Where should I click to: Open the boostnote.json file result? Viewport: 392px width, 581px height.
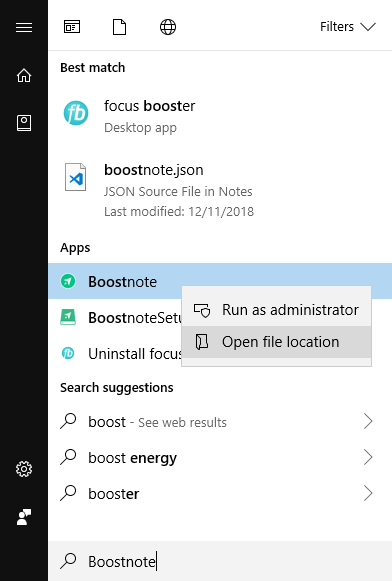point(220,190)
